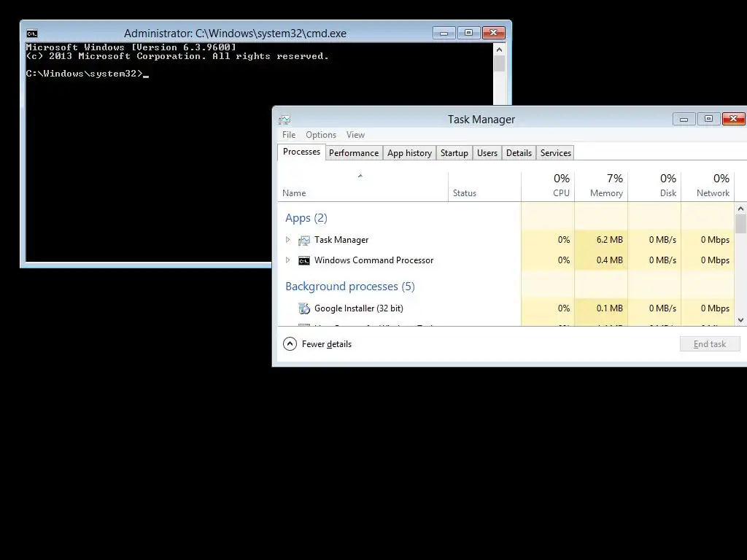Click the 6.2 MB memory value
The width and height of the screenshot is (747, 560).
pos(609,239)
